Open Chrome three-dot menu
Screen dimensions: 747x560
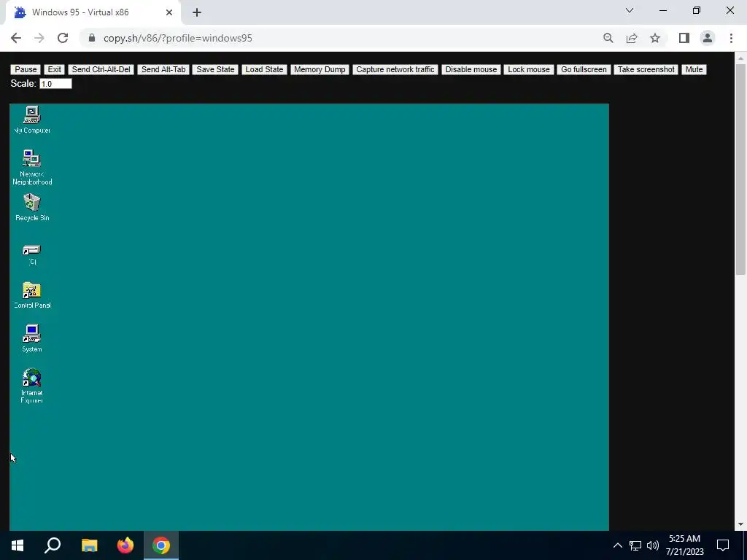pos(731,38)
